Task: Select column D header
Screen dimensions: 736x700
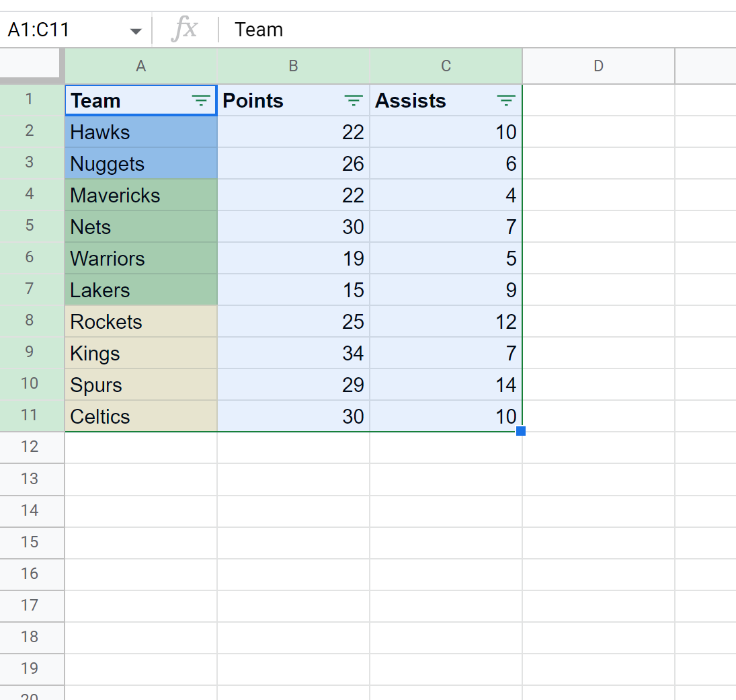Action: [x=598, y=66]
